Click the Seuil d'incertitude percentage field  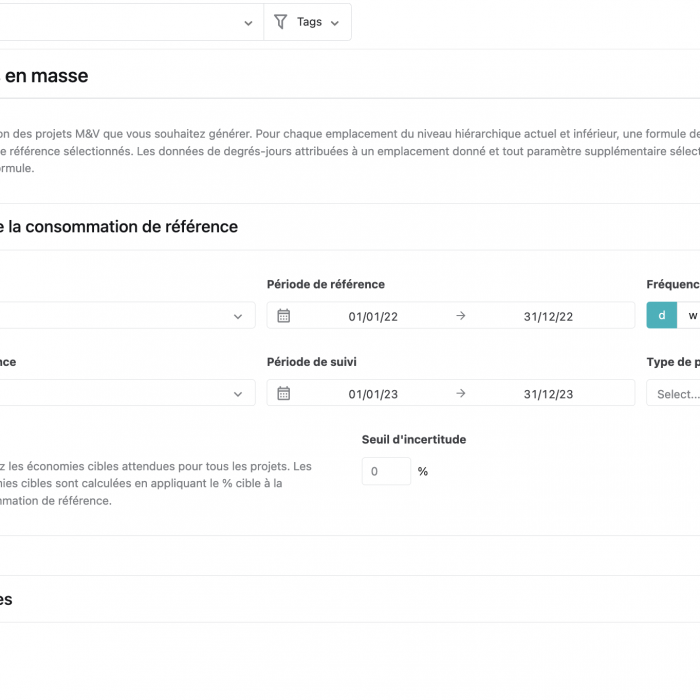pyautogui.click(x=386, y=471)
